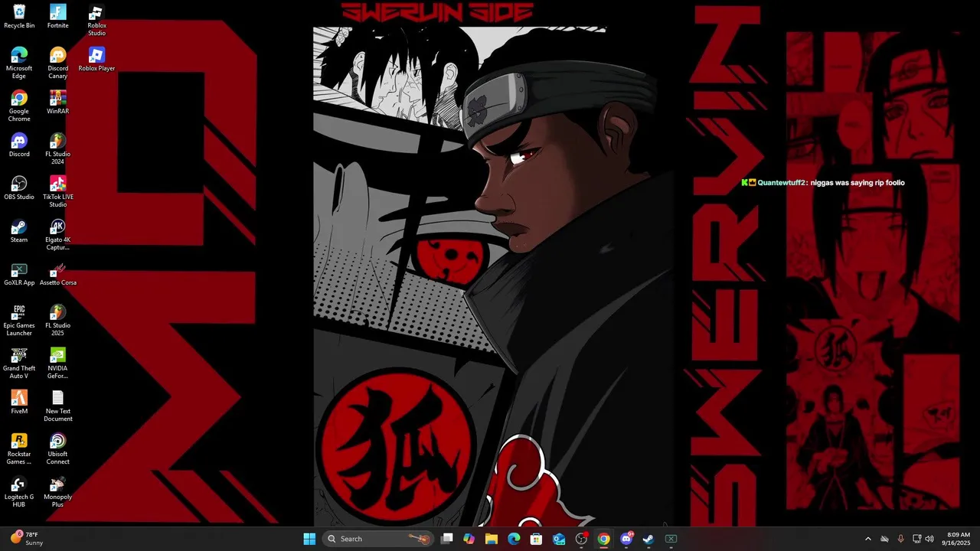The image size is (980, 551).
Task: Launch Copilot from the taskbar
Action: click(x=469, y=539)
